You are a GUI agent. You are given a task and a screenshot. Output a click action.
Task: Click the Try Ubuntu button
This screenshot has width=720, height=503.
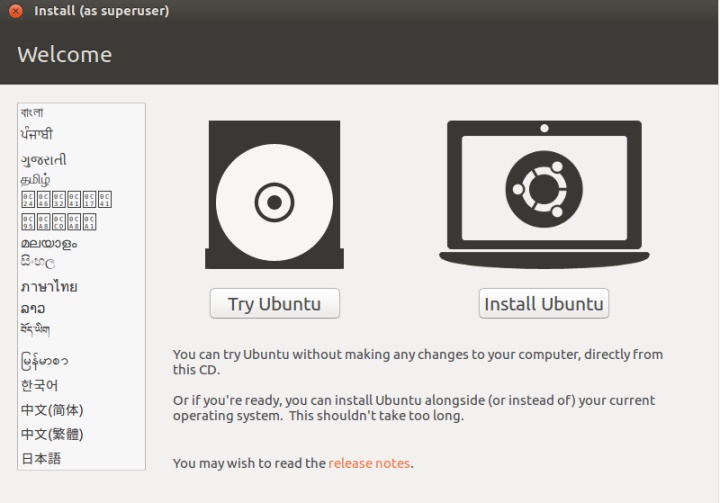click(275, 304)
